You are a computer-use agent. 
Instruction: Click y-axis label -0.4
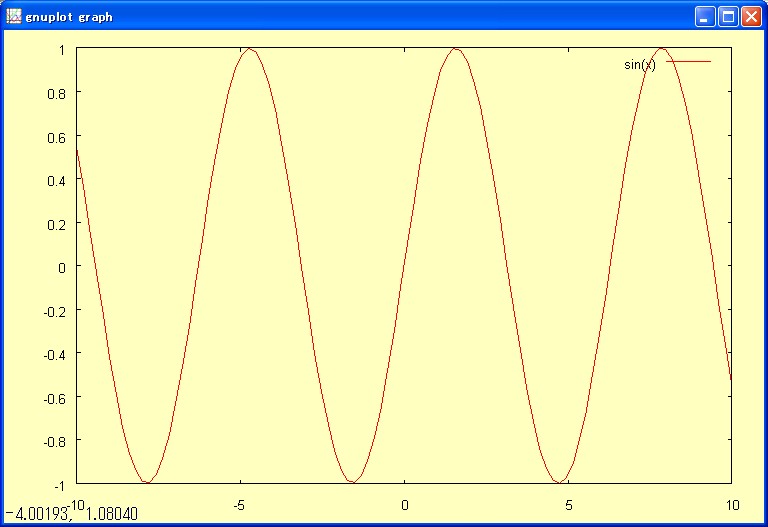coord(54,355)
